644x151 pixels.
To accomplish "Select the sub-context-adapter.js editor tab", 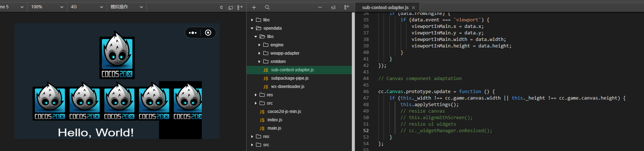I will 385,7.
